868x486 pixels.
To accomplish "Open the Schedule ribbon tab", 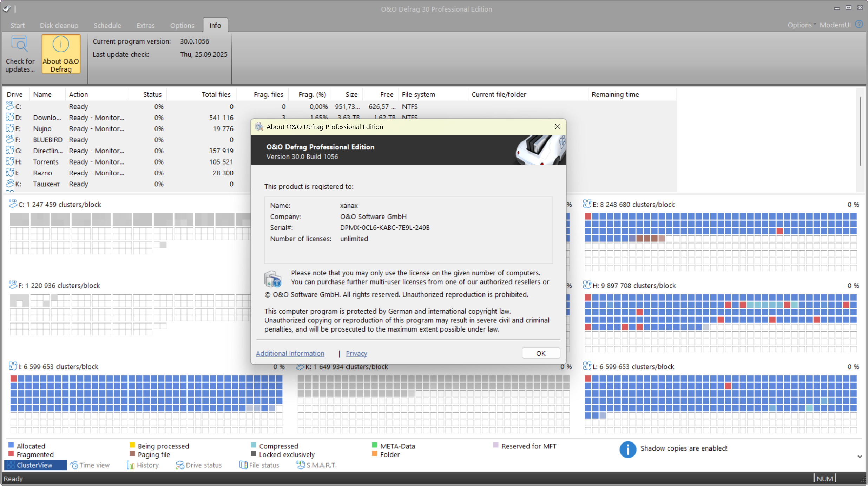I will pos(107,25).
